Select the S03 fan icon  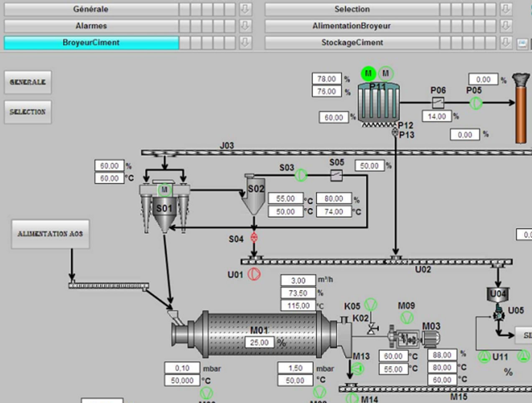tap(301, 175)
